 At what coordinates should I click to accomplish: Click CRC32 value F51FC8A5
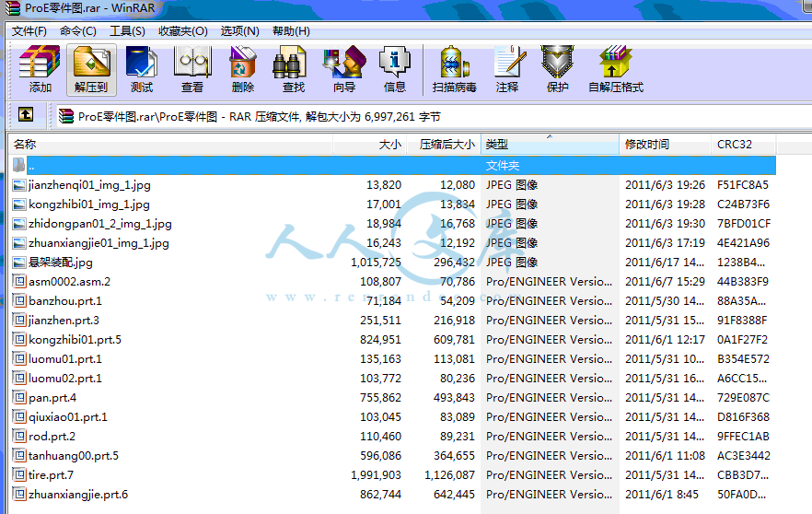743,185
